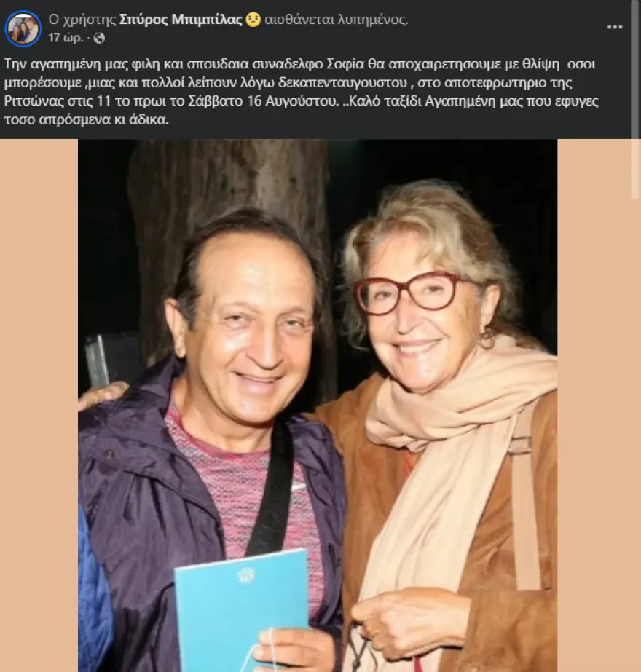Click the scrollbar thumb on the right edge
Screen dimensions: 641x672
click(x=635, y=95)
